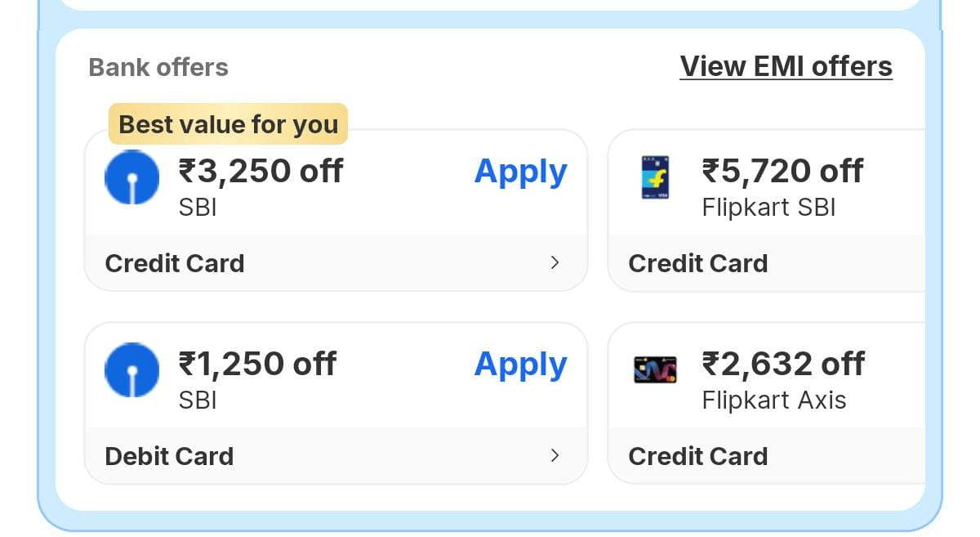Screen dimensions: 980x537
Task: Apply the ₹3,250 SBI credit card offer
Action: tap(520, 171)
